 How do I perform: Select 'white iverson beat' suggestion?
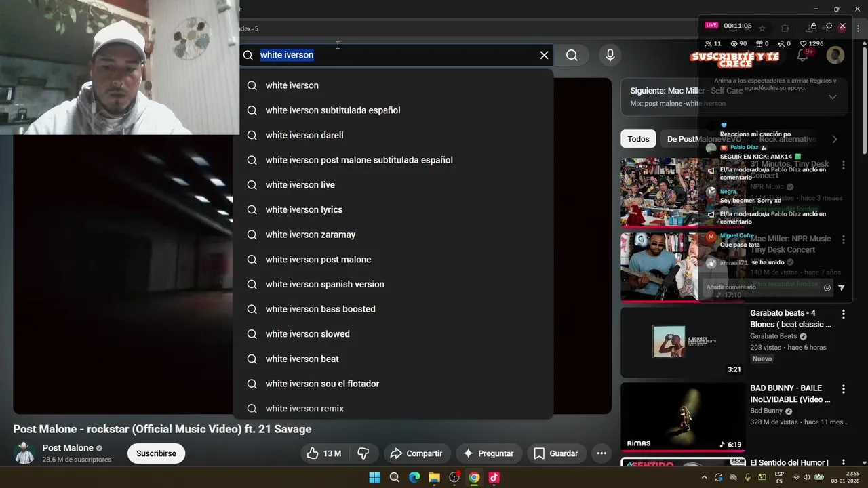point(393,359)
